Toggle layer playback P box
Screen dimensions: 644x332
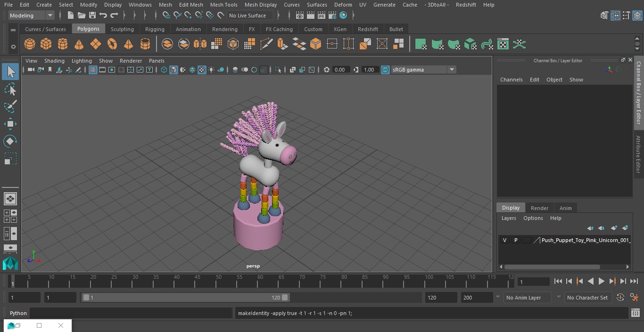pyautogui.click(x=516, y=240)
